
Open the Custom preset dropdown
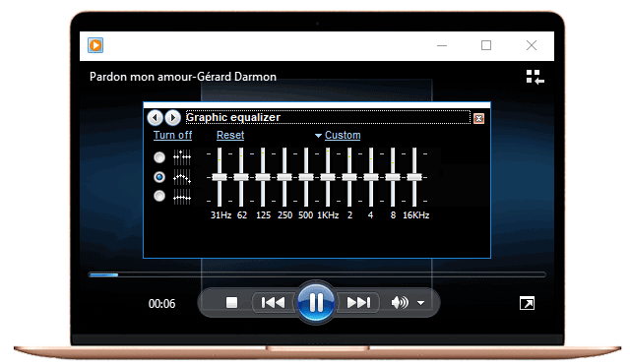pos(343,135)
